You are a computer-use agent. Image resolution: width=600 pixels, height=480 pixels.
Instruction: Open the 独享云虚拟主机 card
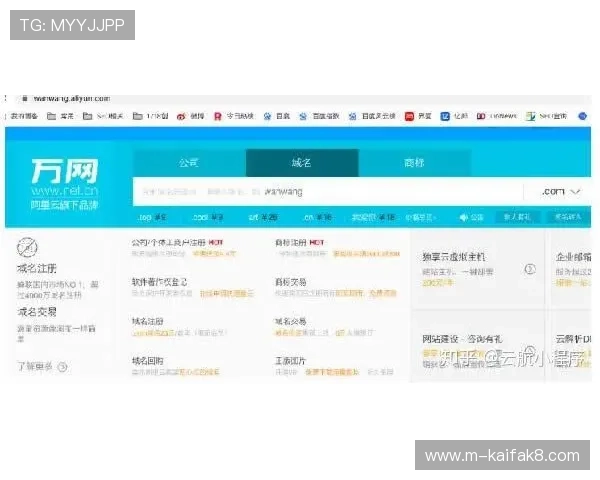tap(477, 269)
